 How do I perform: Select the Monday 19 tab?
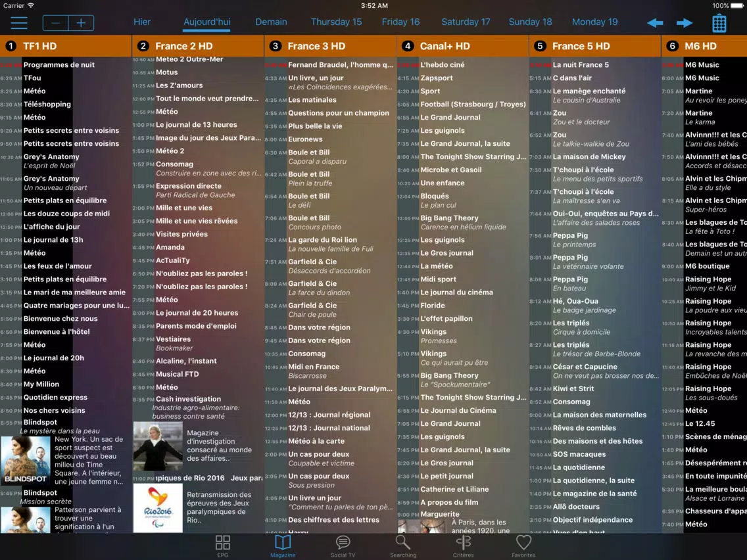594,22
